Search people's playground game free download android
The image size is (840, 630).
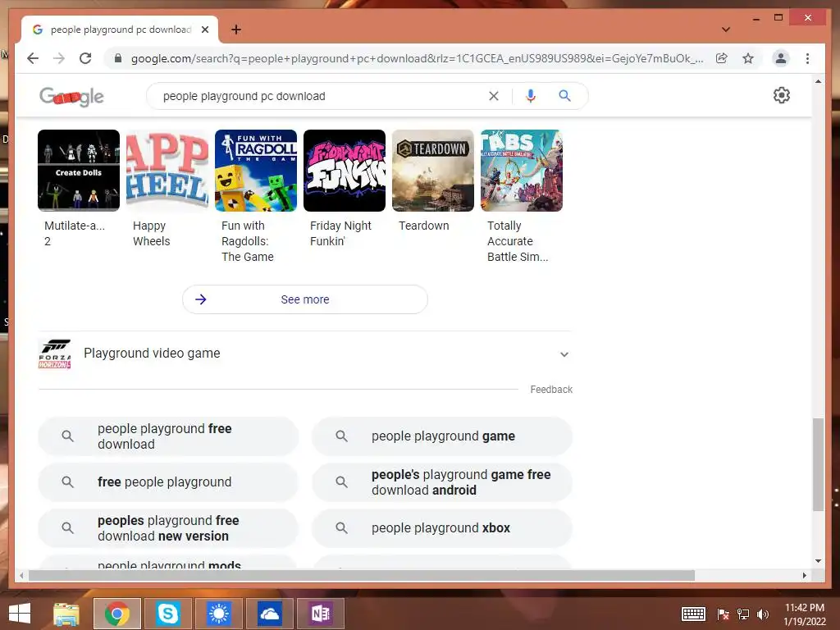442,482
